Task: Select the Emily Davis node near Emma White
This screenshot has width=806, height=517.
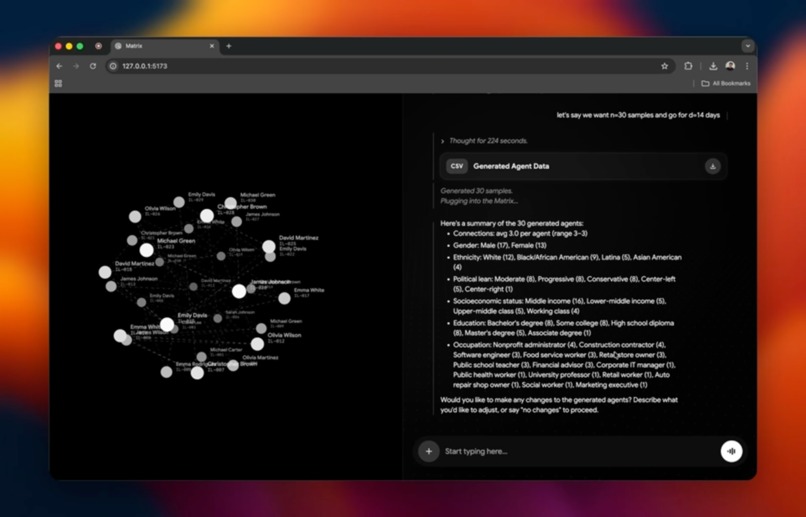Action: pyautogui.click(x=167, y=324)
